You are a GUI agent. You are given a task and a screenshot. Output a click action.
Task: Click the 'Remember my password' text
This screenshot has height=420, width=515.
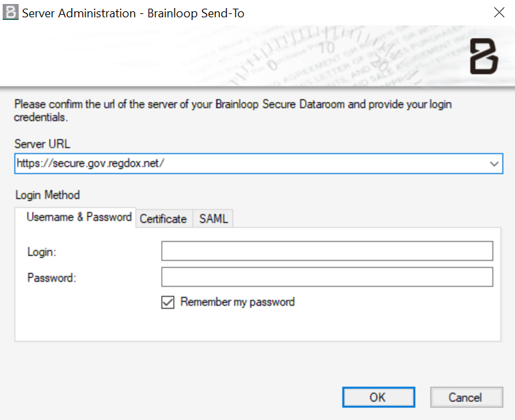(237, 302)
